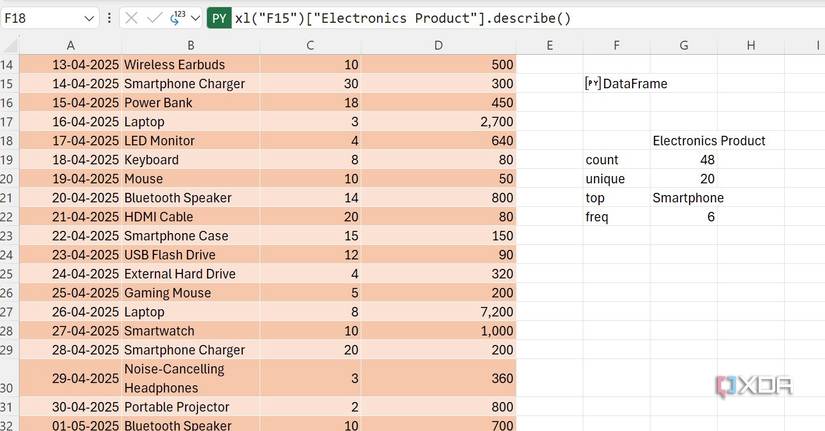
Task: Select column A header
Action: [70, 45]
